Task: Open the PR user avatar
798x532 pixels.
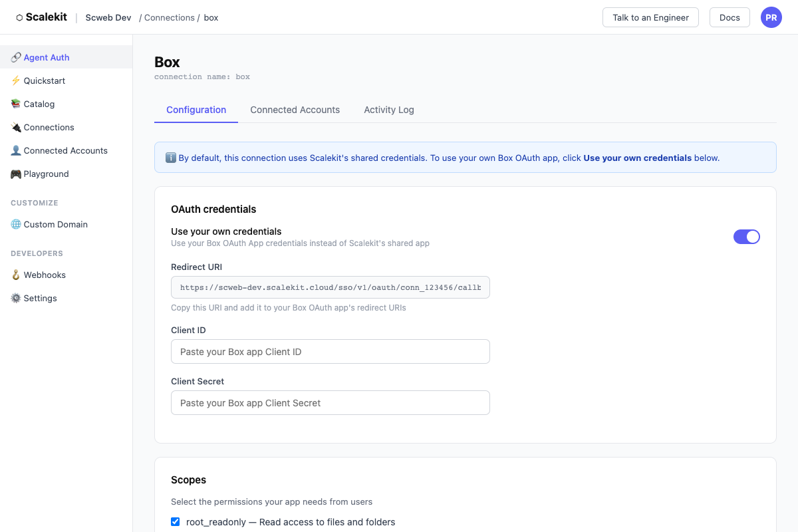Action: [x=771, y=17]
